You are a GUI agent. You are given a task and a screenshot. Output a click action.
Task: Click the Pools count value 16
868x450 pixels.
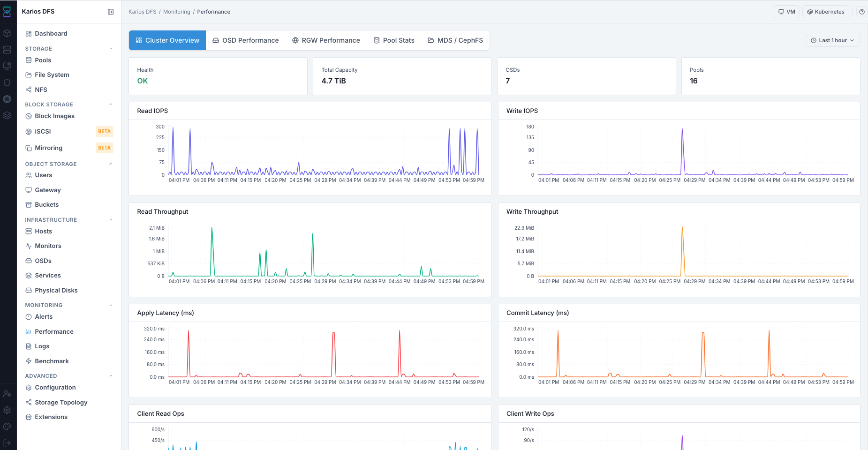[694, 81]
